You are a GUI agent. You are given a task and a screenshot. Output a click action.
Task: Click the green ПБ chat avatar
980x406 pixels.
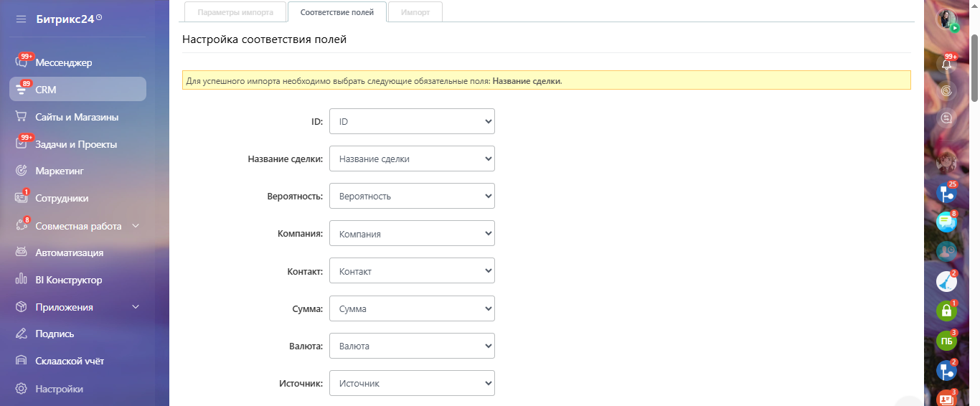[x=946, y=341]
